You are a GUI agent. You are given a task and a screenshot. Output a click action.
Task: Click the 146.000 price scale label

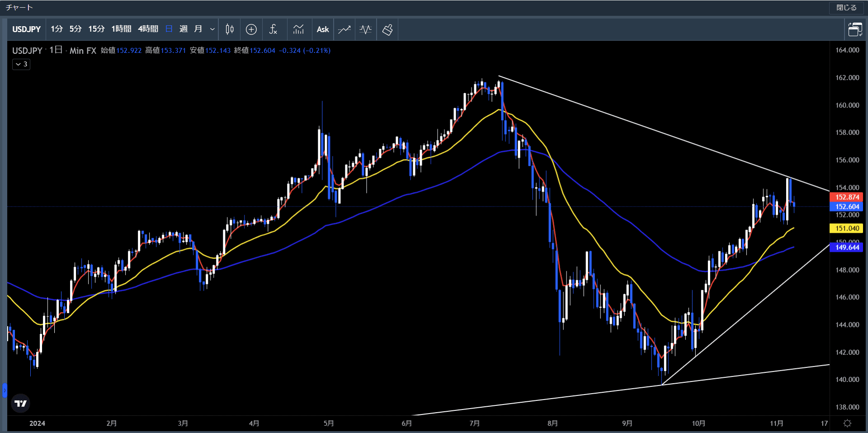pyautogui.click(x=847, y=297)
